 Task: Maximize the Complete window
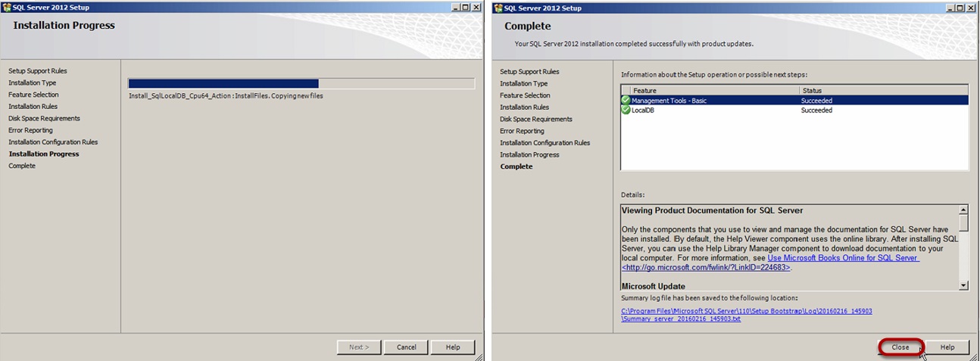pos(960,8)
